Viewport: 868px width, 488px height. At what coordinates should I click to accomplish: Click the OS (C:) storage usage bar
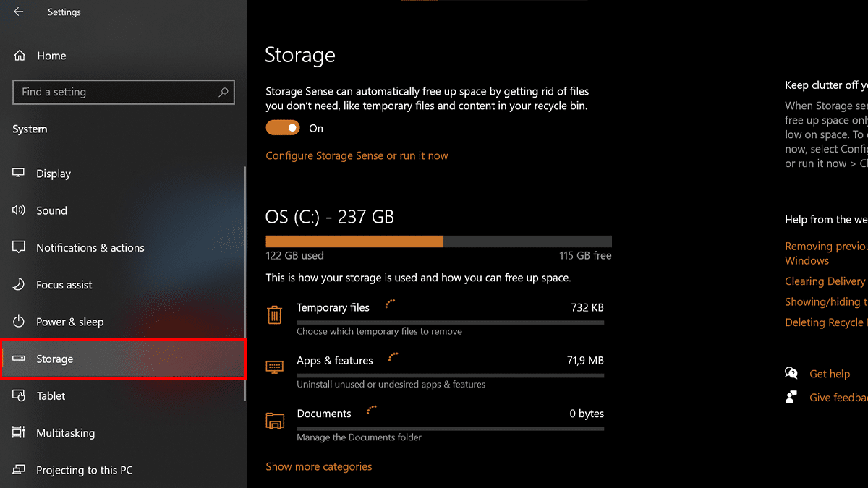coord(438,241)
